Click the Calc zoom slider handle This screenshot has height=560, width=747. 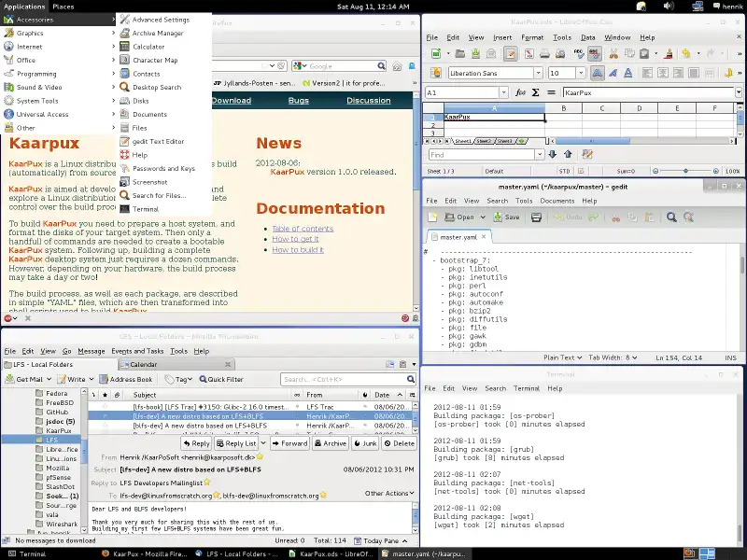(x=685, y=171)
